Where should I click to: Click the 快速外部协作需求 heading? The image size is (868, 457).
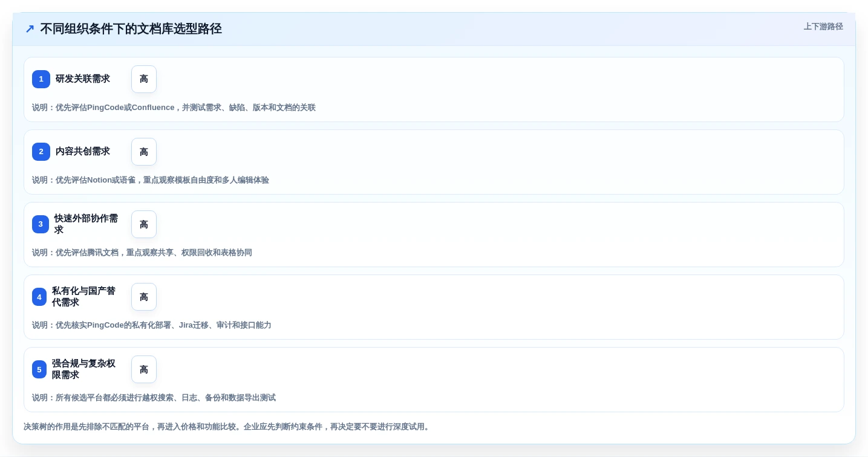coord(86,224)
